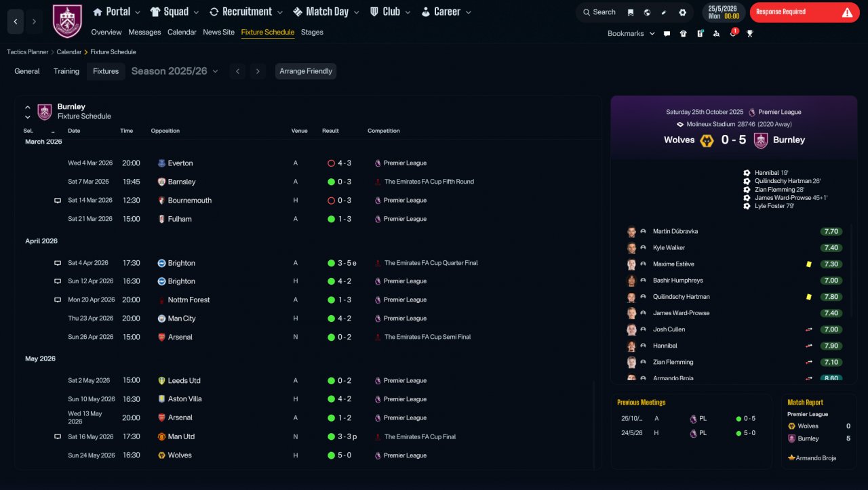Click Martin Dúbravka's player portrait
Screen dimensions: 868x490
coord(631,231)
